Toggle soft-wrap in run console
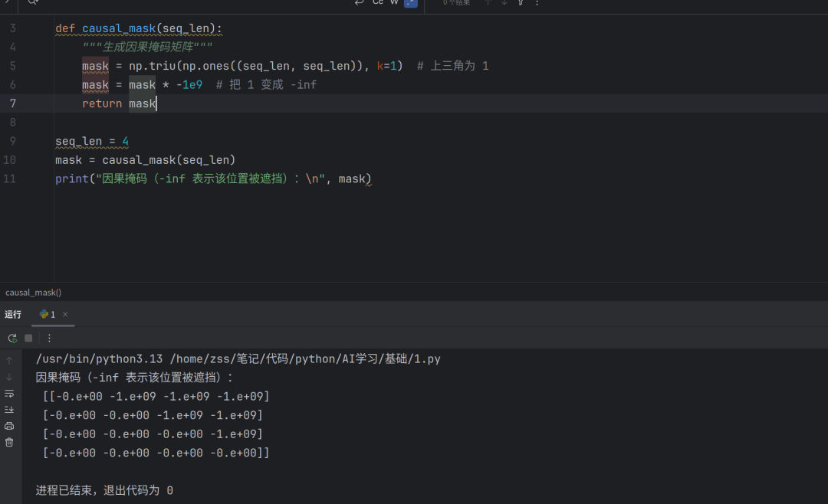The width and height of the screenshot is (828, 504). pyautogui.click(x=9, y=394)
